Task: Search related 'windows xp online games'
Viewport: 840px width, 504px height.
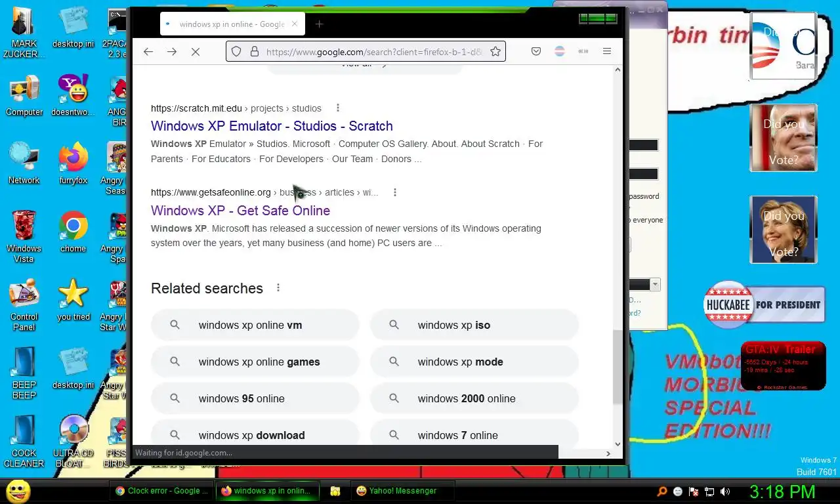Action: 255,362
